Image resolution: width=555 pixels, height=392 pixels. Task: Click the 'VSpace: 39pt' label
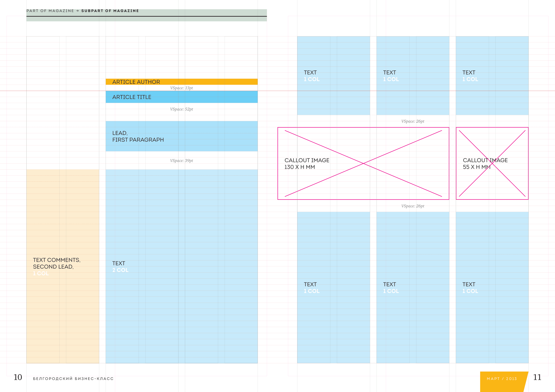pyautogui.click(x=182, y=161)
